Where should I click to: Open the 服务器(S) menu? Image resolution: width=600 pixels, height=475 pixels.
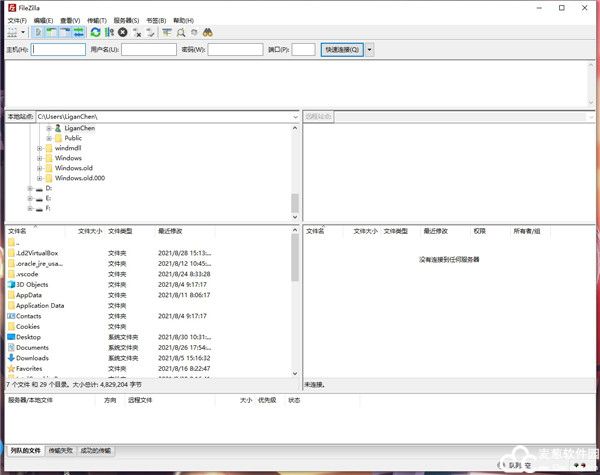click(x=126, y=20)
